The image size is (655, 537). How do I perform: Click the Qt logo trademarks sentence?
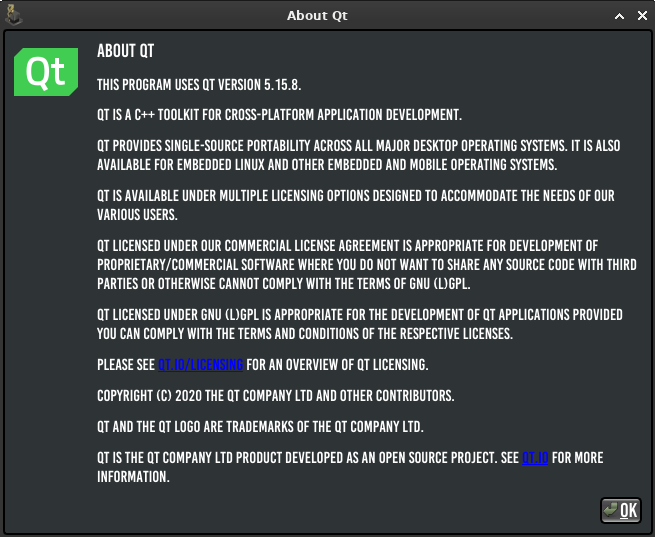click(260, 427)
